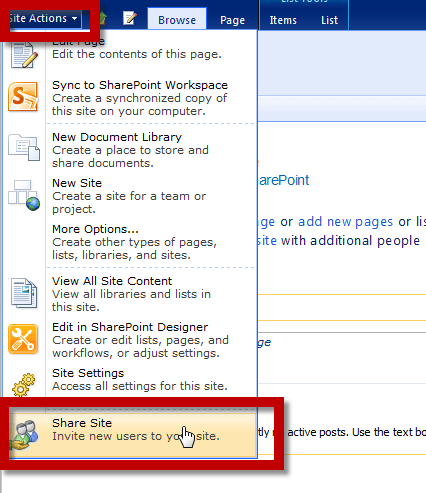
Task: Click the New Site globe icon
Action: (24, 195)
